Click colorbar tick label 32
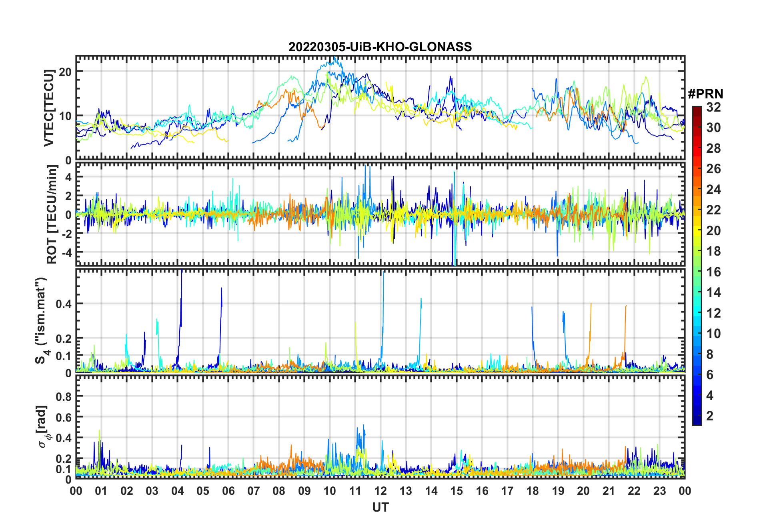Image resolution: width=761 pixels, height=532 pixels. pyautogui.click(x=713, y=107)
